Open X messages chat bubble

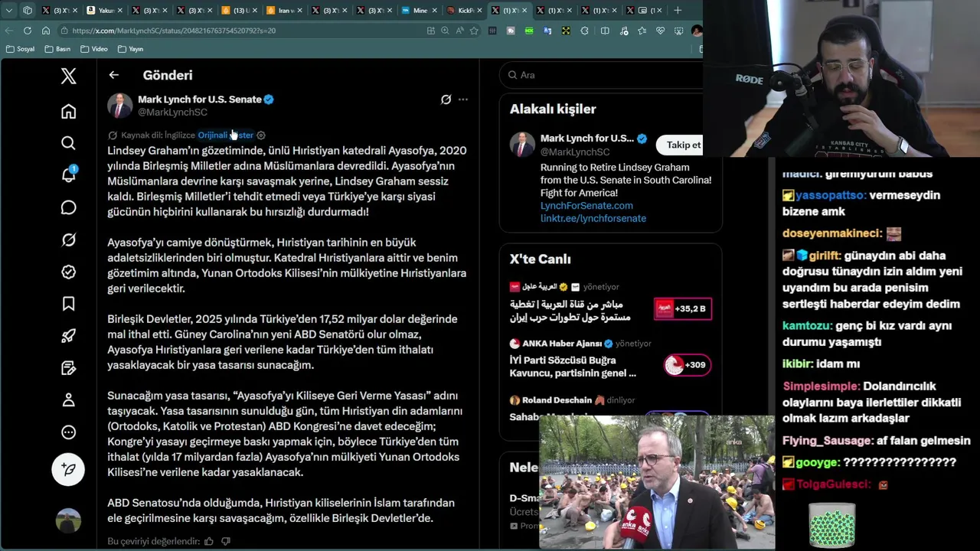pyautogui.click(x=68, y=207)
